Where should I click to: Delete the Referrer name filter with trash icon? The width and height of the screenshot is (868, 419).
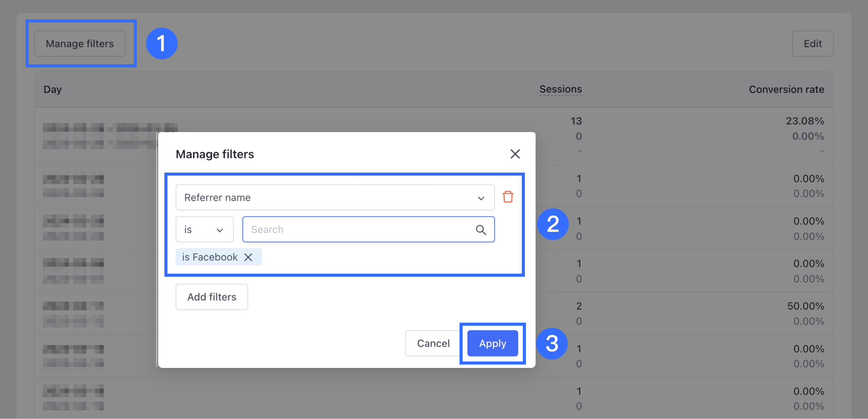[x=508, y=197]
